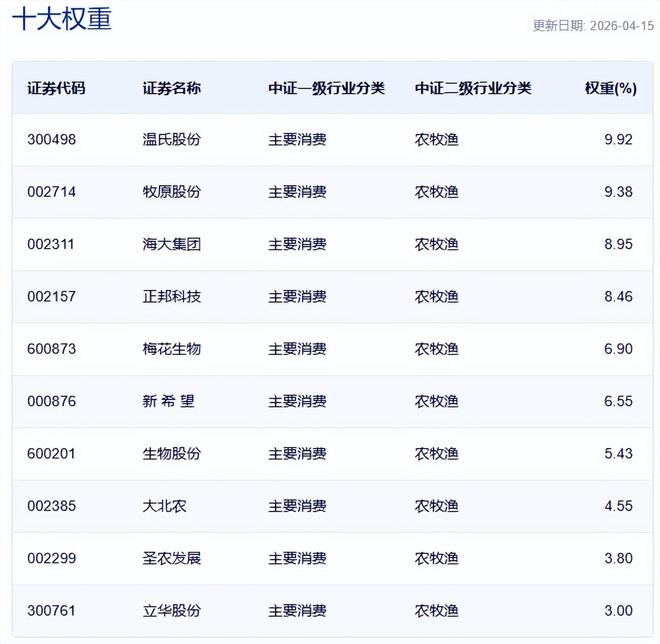The height and width of the screenshot is (644, 660).
Task: Select stock name 温氏股份
Action: pos(172,139)
